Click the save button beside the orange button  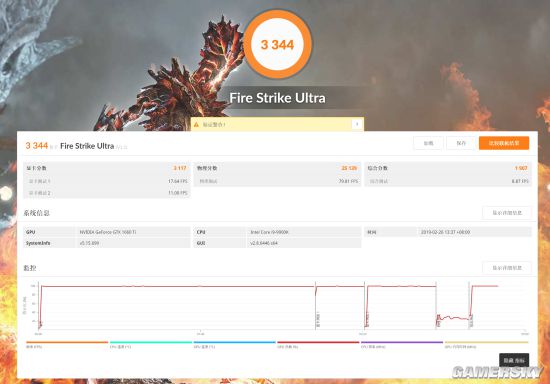pyautogui.click(x=461, y=143)
